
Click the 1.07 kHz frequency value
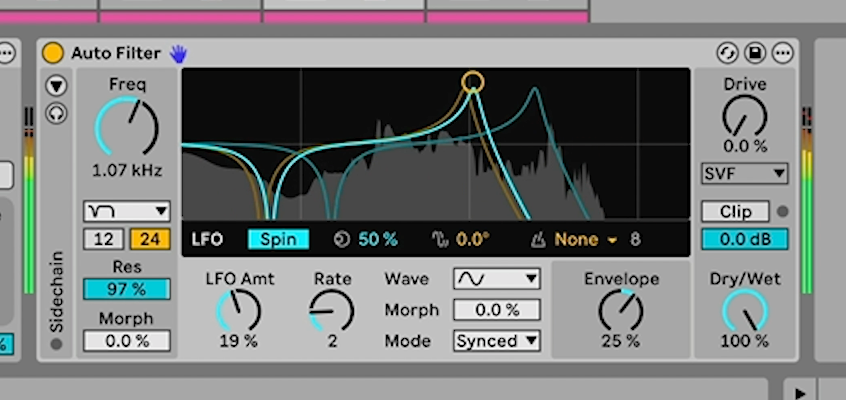tap(127, 171)
